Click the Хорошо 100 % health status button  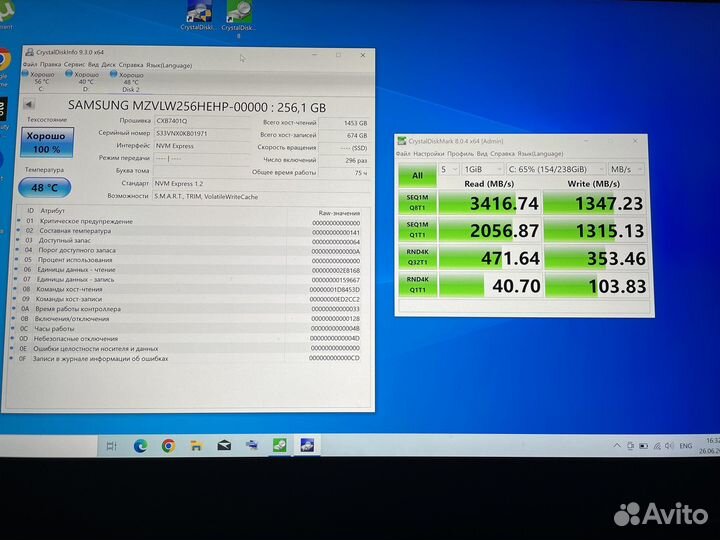[x=46, y=142]
